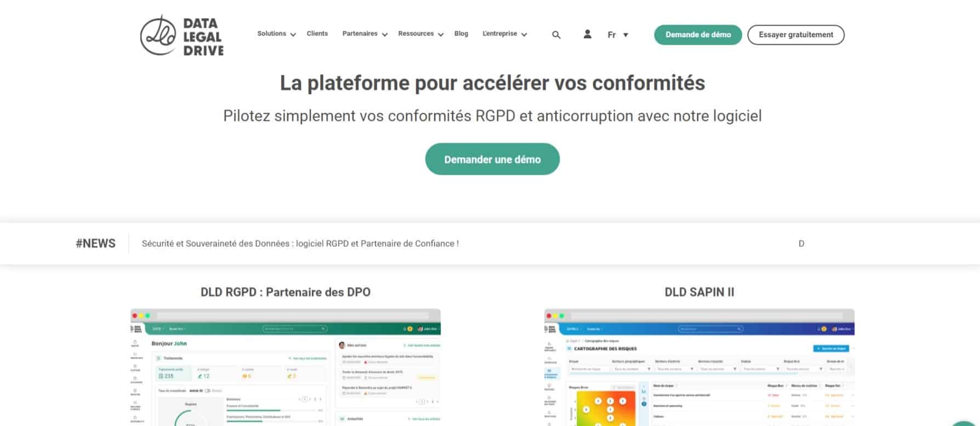The width and height of the screenshot is (980, 426).
Task: Visit the Blog page
Action: pos(461,33)
